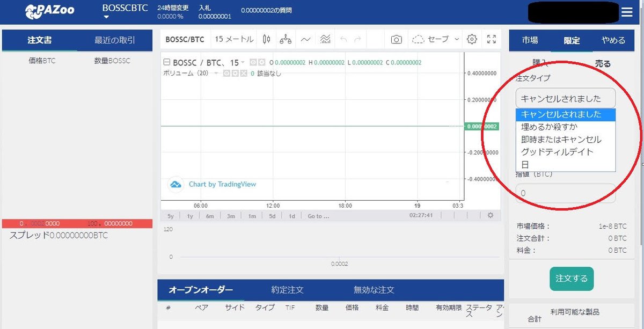Click the TradingView cloud logo icon

click(176, 184)
